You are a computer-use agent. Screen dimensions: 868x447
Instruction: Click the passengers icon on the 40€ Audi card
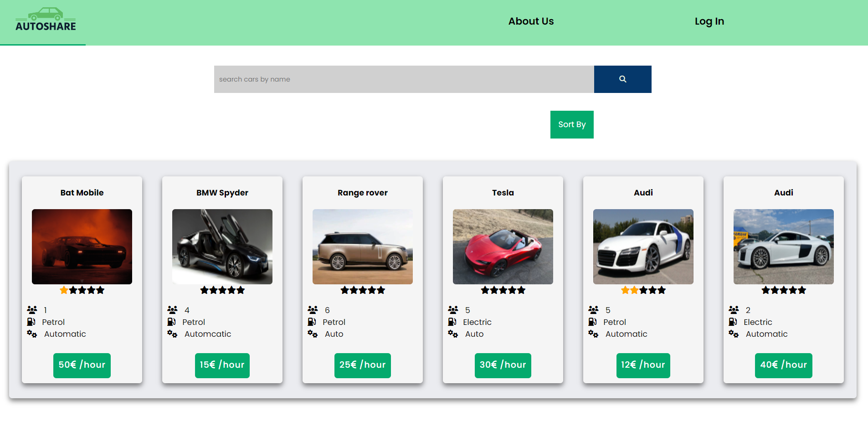(734, 310)
